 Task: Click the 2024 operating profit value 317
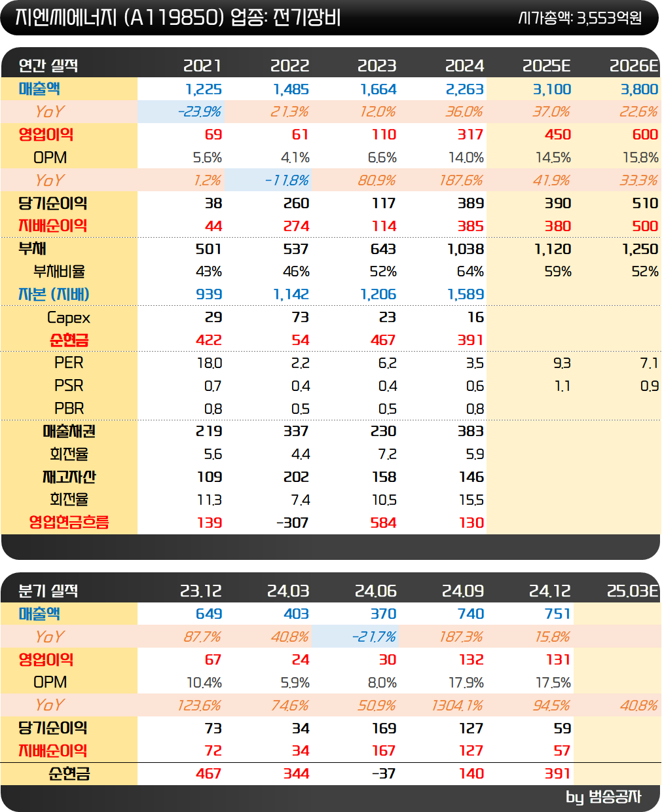[x=471, y=135]
